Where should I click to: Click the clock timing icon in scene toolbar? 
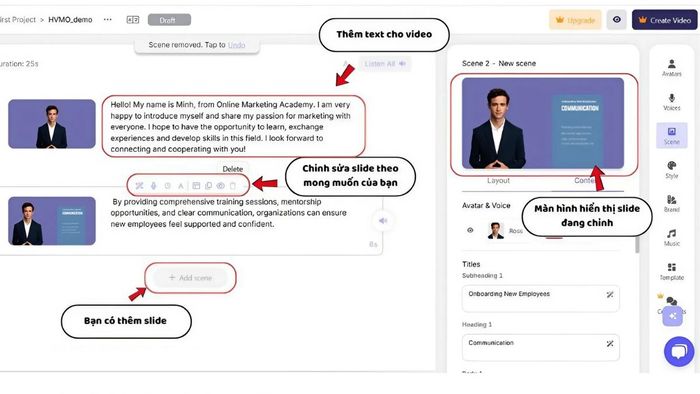pos(167,186)
